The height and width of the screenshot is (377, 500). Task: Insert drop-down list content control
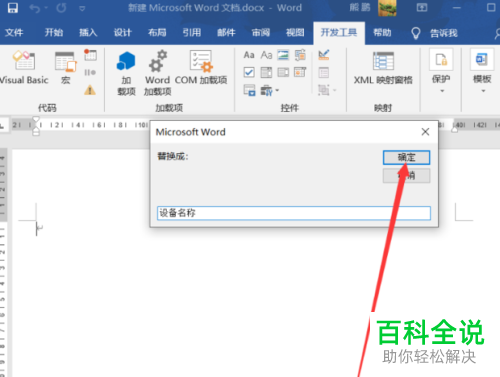tap(283, 72)
